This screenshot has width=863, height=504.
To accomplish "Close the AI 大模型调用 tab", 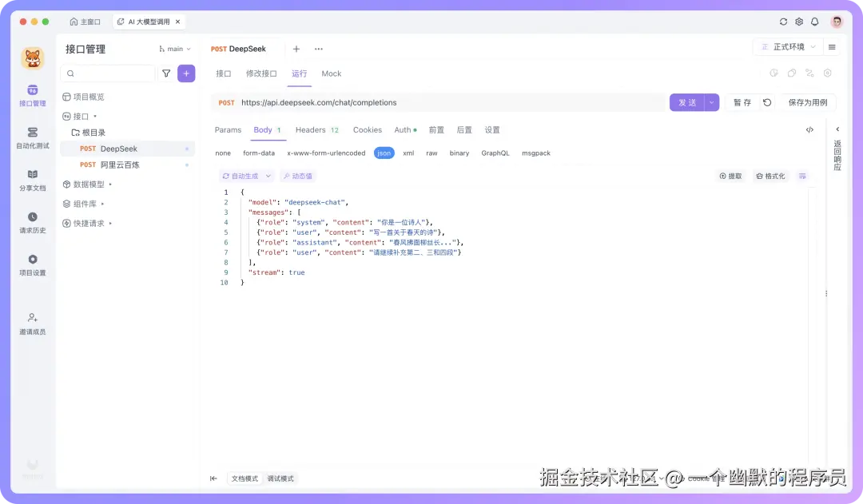I will pyautogui.click(x=177, y=22).
